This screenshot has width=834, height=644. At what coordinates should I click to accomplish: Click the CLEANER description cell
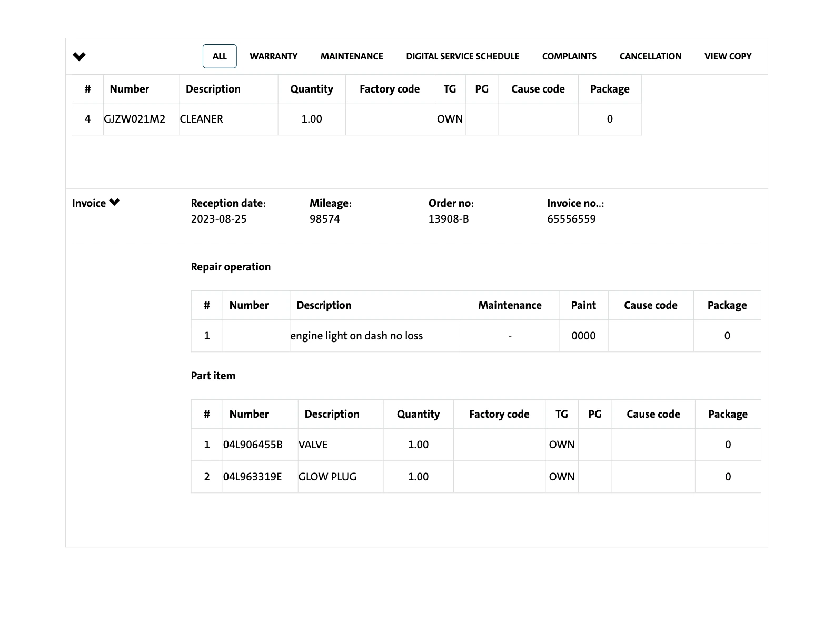tap(202, 119)
